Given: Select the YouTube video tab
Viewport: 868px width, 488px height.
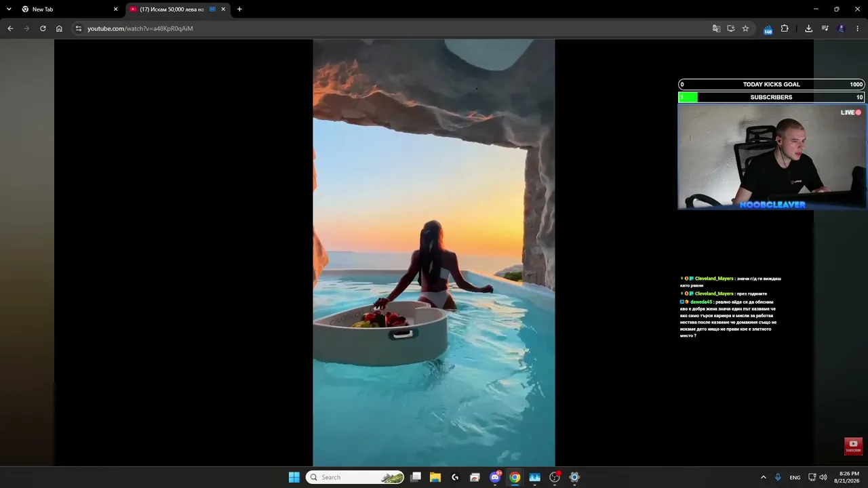Looking at the screenshot, I should point(178,9).
